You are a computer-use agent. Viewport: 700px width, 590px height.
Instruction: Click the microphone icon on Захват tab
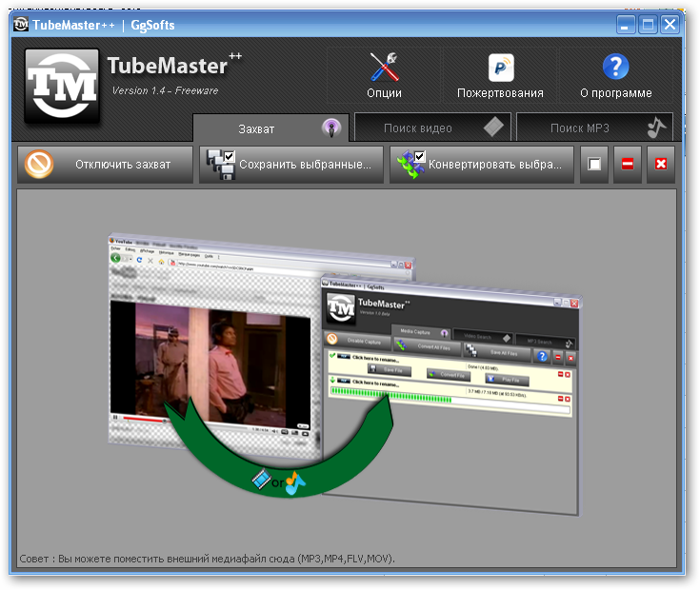pos(331,128)
